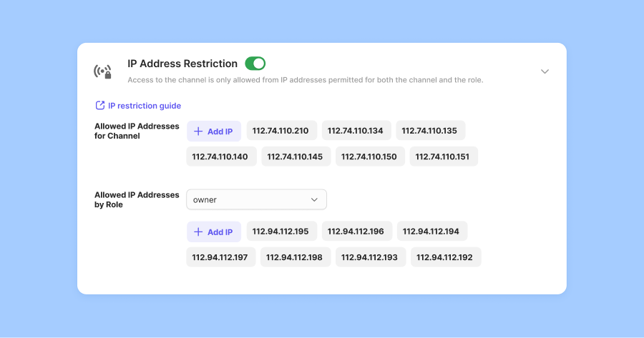644x338 pixels.
Task: Click the plus icon in channel Add IP
Action: (198, 131)
